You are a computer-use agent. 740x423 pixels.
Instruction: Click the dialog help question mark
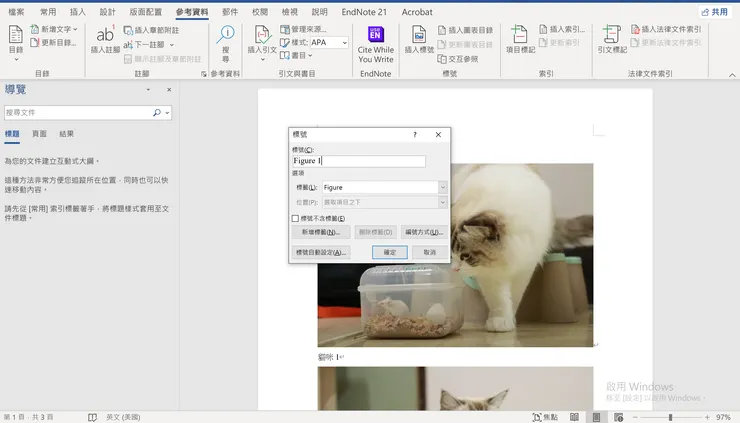click(x=415, y=135)
